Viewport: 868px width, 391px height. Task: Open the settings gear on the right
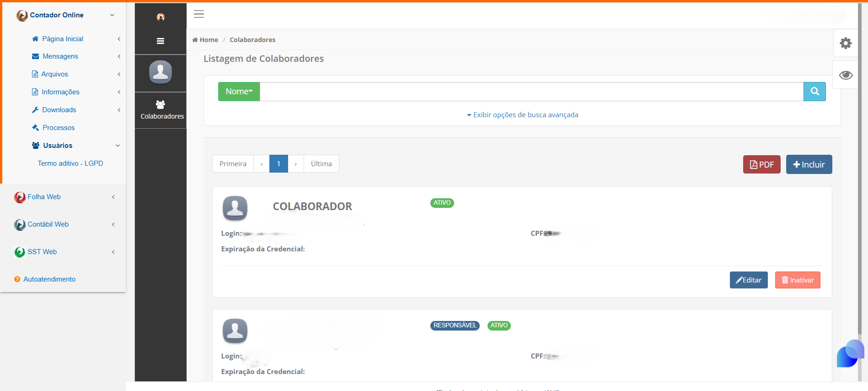[x=846, y=43]
